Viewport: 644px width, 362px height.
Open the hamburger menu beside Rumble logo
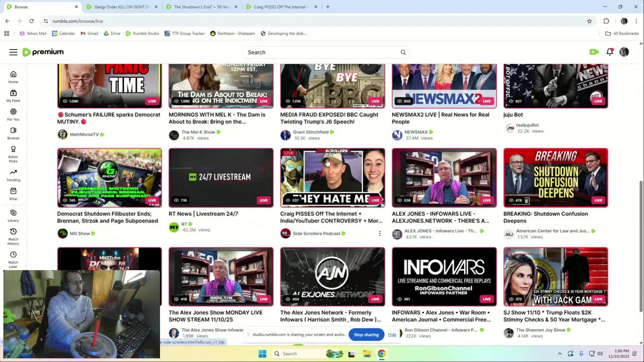13,52
